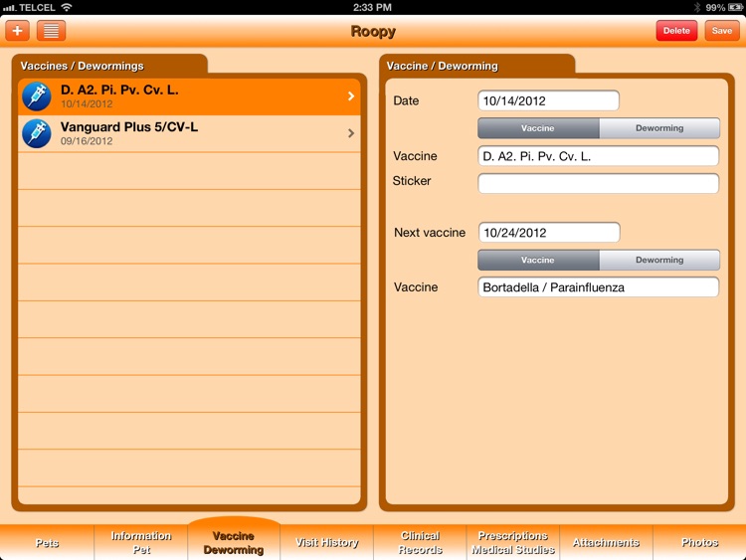Select the 09/16/2012 date in the list
The image size is (746, 560).
coord(87,141)
